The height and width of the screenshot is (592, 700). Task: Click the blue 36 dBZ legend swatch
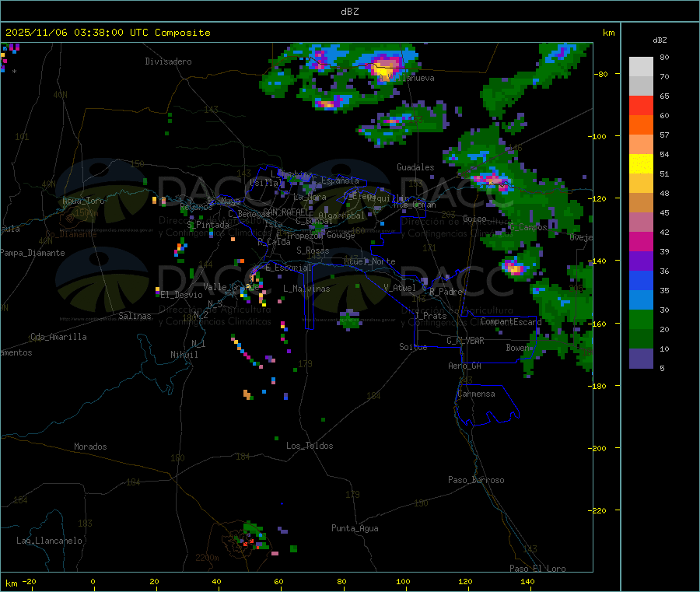(641, 280)
